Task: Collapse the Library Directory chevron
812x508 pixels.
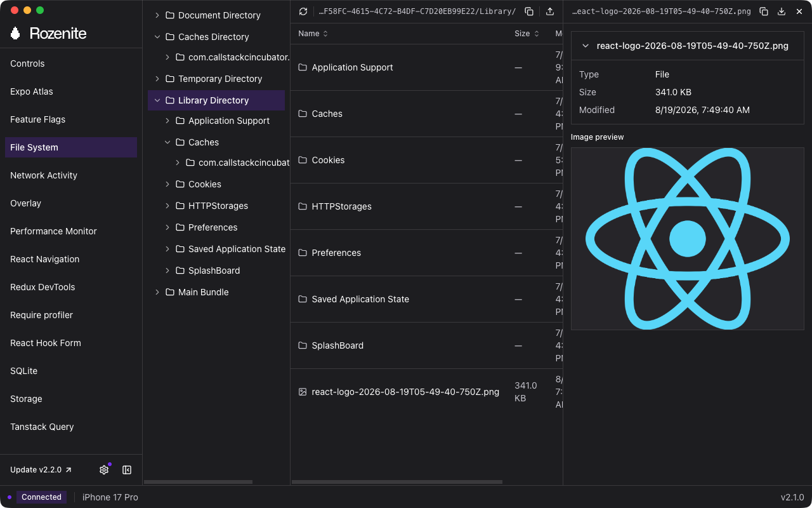Action: click(157, 100)
